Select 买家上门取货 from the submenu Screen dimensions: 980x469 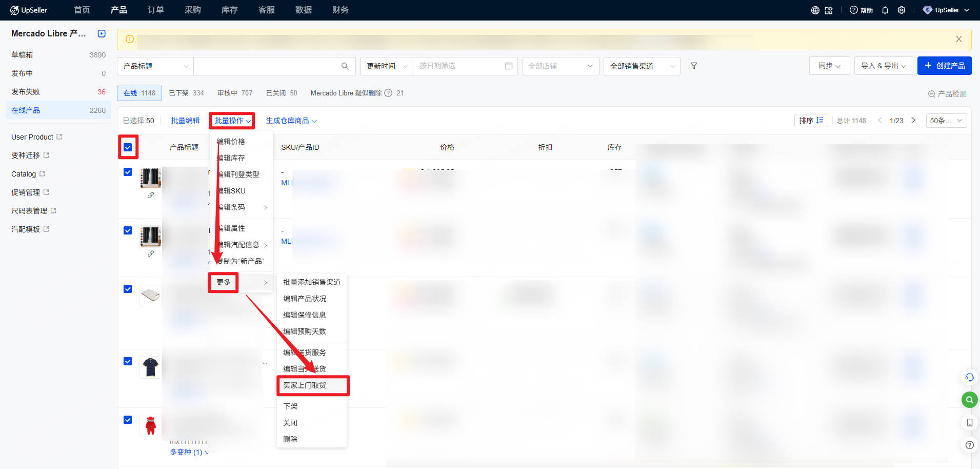(312, 385)
